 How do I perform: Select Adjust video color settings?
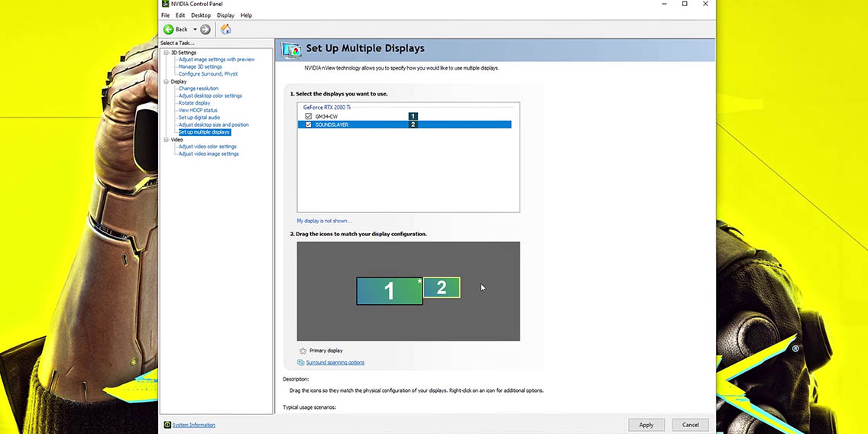pos(208,147)
